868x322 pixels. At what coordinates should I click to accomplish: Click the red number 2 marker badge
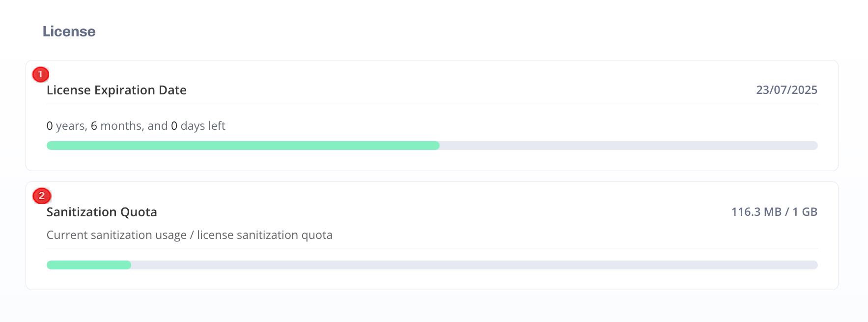tap(42, 196)
